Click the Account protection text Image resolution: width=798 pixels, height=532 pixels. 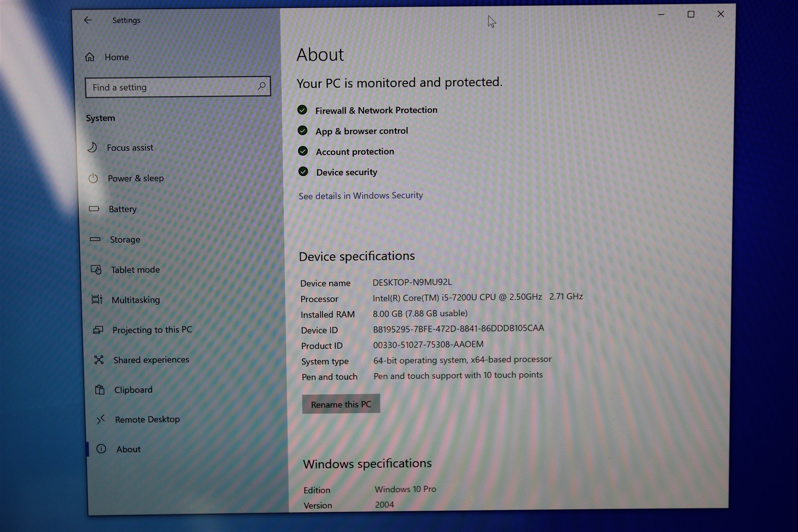355,152
